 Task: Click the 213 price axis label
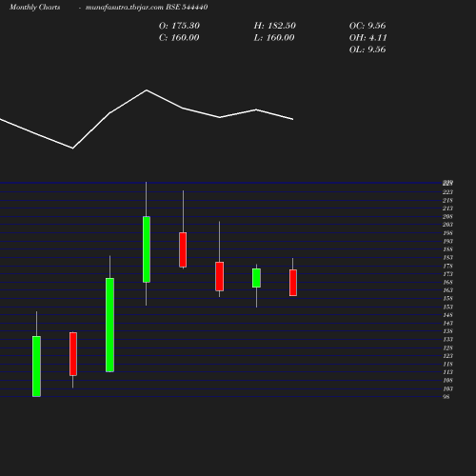(x=447, y=208)
